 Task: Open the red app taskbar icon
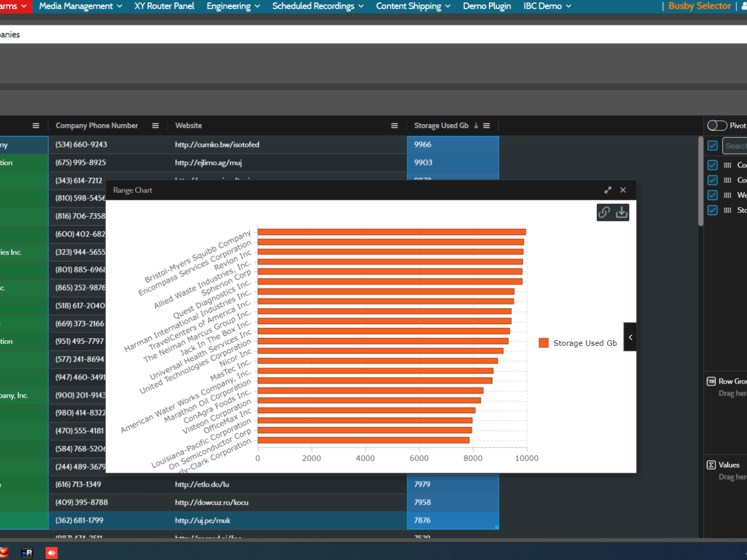pyautogui.click(x=4, y=553)
